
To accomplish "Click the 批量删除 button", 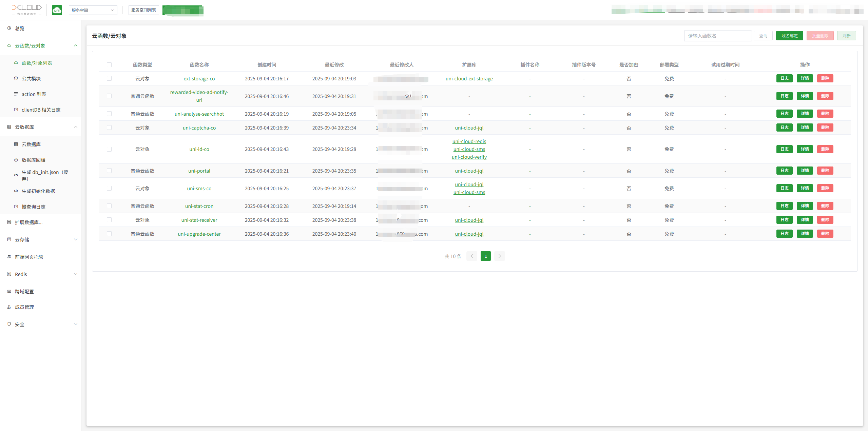I will click(x=820, y=36).
